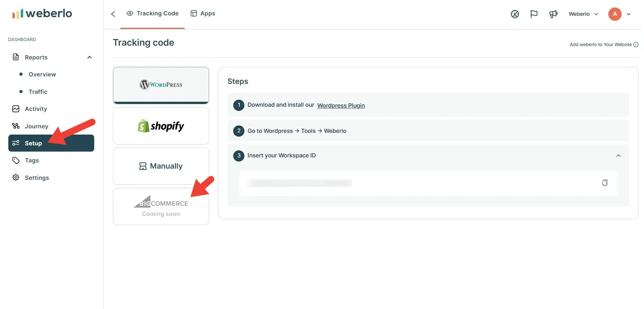Image resolution: width=644 pixels, height=309 pixels.
Task: Open Traffic under Reports
Action: [x=38, y=92]
